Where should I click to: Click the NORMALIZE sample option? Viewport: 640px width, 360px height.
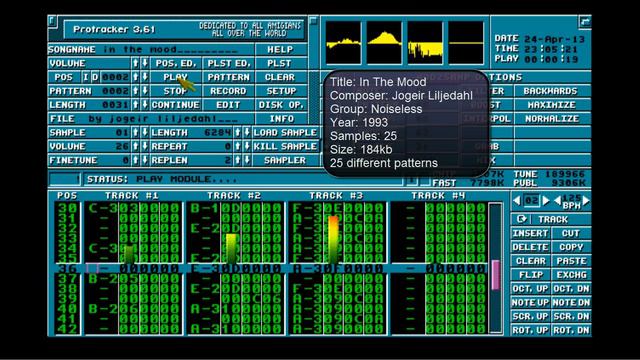[x=552, y=119]
